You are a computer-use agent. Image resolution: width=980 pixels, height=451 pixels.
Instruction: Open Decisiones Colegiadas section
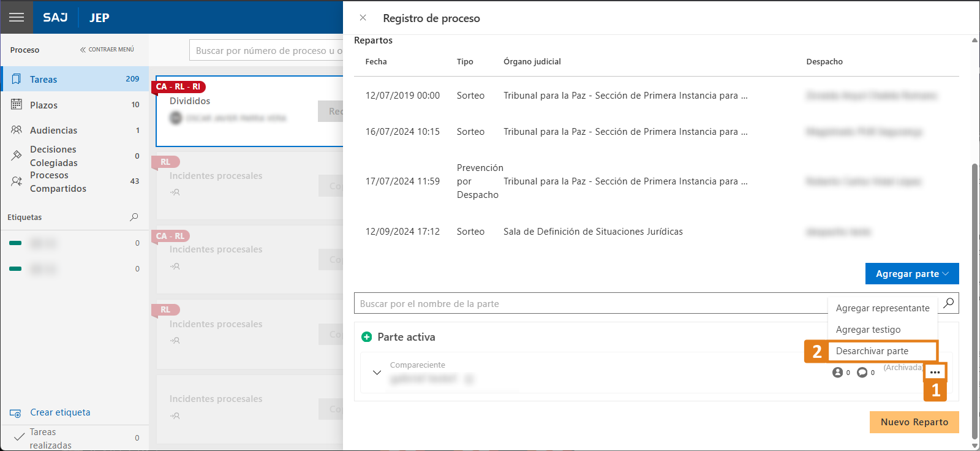click(75, 156)
